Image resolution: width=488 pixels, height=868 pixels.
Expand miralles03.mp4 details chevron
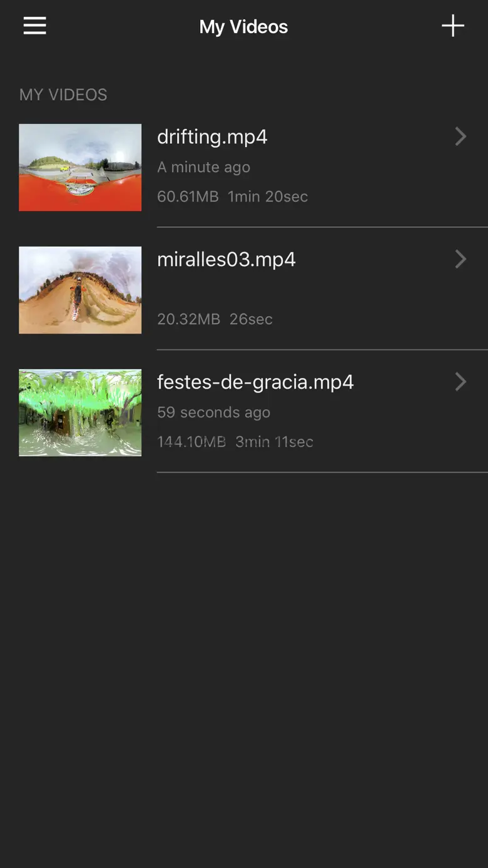tap(460, 259)
